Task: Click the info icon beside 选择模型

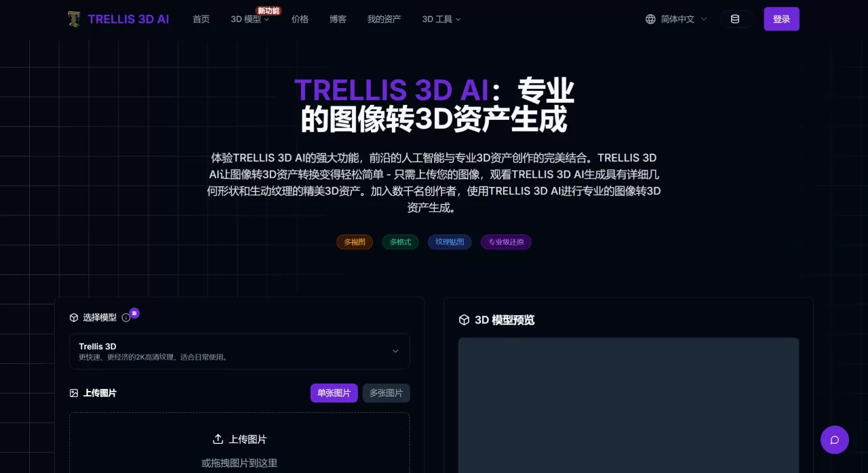Action: pyautogui.click(x=126, y=318)
